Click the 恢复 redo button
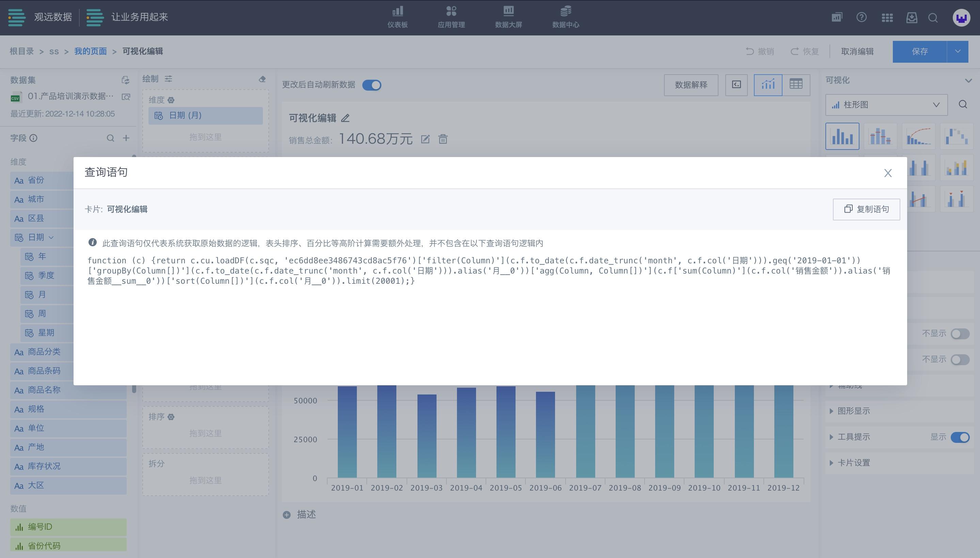Screen dimensions: 980x558 805,51
